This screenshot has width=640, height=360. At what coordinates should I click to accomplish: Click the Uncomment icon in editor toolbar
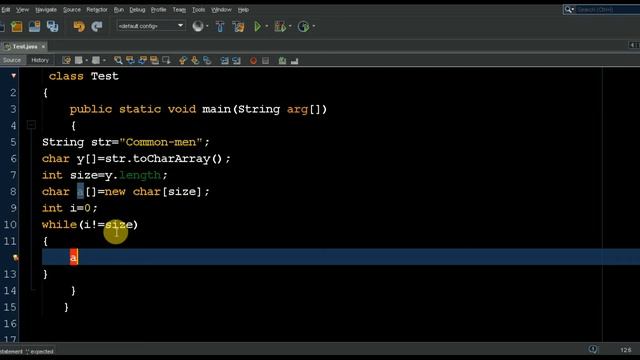(294, 61)
